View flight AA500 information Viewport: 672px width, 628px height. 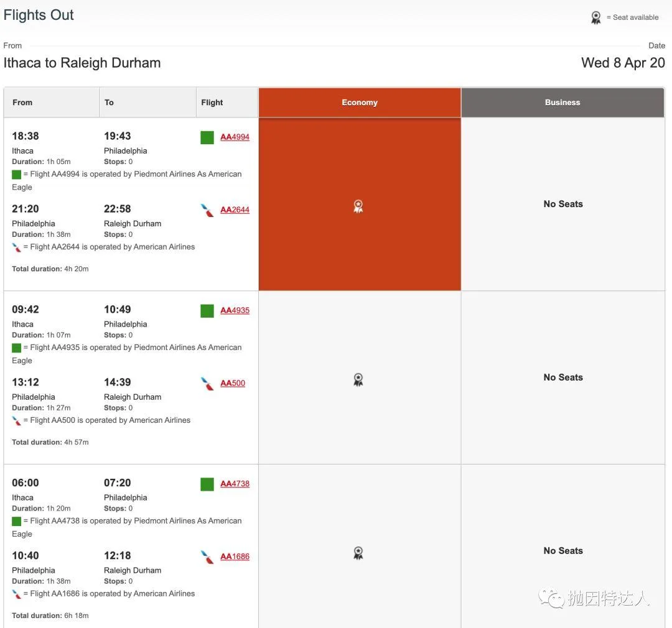pyautogui.click(x=233, y=384)
